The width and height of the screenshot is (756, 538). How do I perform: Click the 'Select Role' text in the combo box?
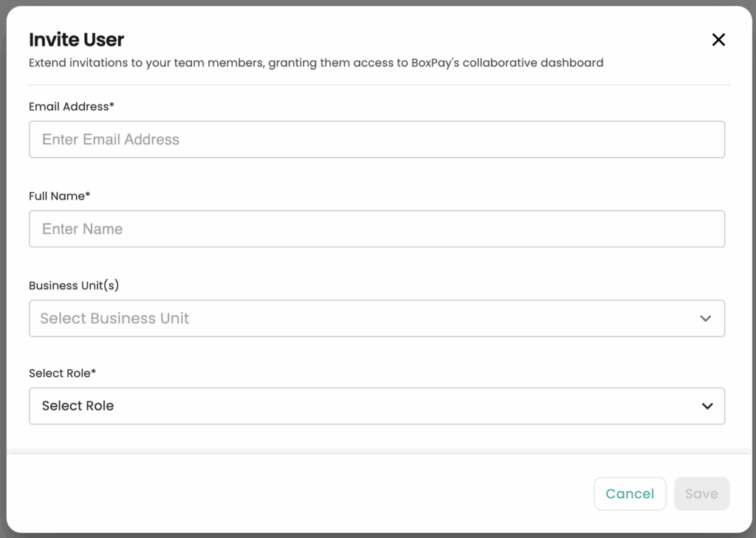click(78, 406)
